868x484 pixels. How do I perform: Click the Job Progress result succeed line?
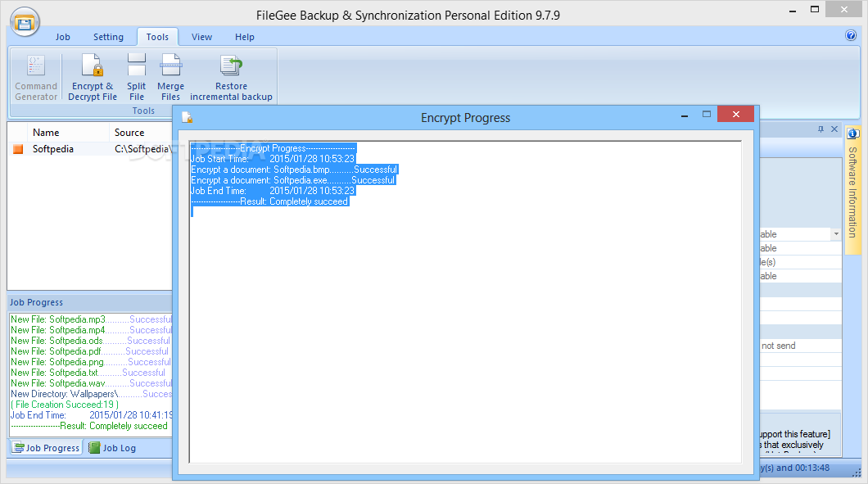[89, 426]
